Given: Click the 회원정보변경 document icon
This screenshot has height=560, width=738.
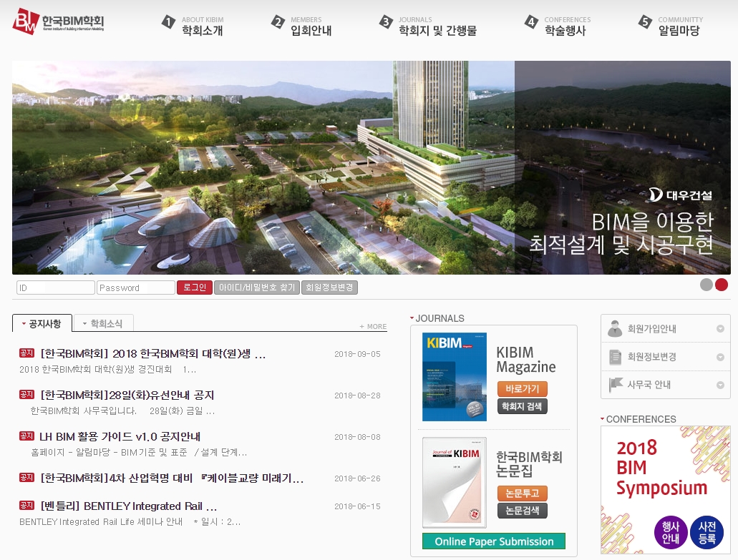Looking at the screenshot, I should [x=615, y=357].
